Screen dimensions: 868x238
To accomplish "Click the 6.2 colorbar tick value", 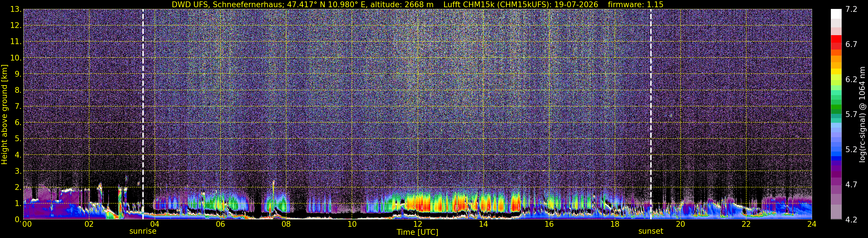I will (851, 79).
